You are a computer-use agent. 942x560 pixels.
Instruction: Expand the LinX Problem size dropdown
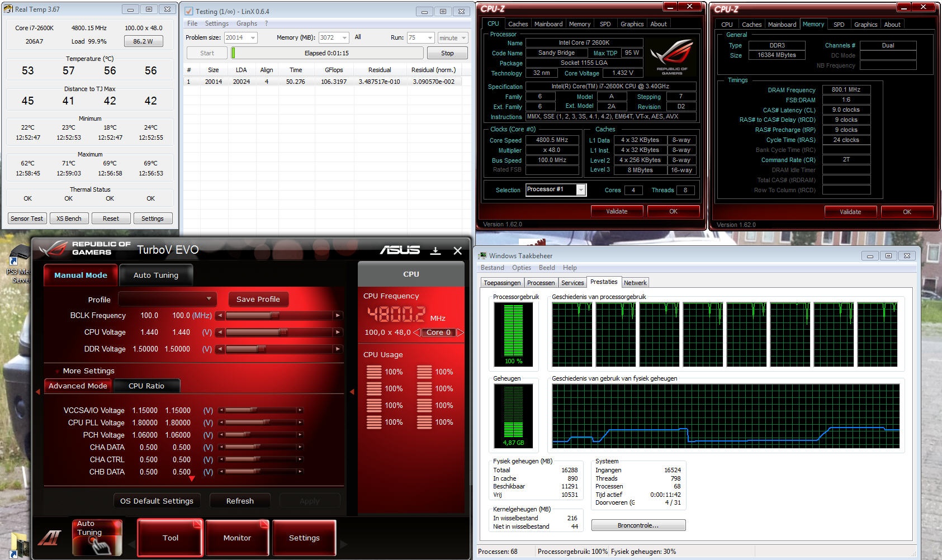tap(253, 38)
